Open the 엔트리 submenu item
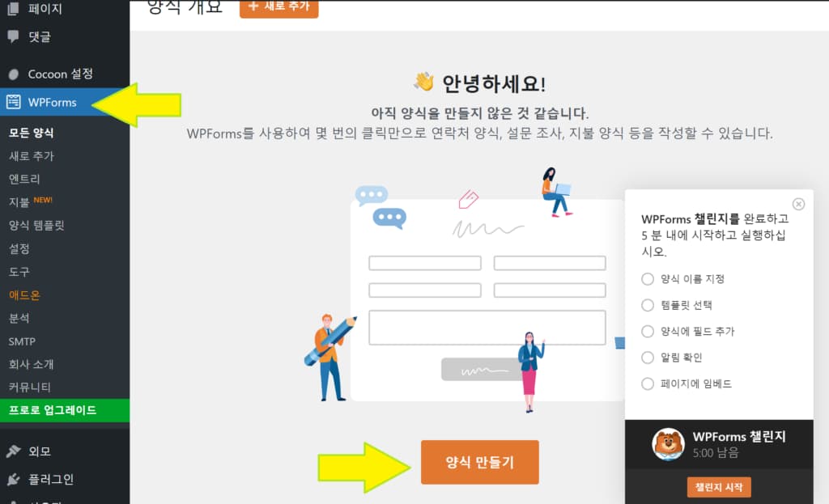 (x=24, y=179)
